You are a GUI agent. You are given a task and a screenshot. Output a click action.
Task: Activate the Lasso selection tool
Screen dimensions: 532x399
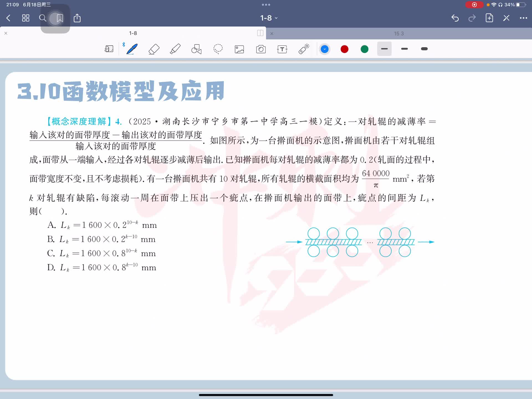coord(218,49)
